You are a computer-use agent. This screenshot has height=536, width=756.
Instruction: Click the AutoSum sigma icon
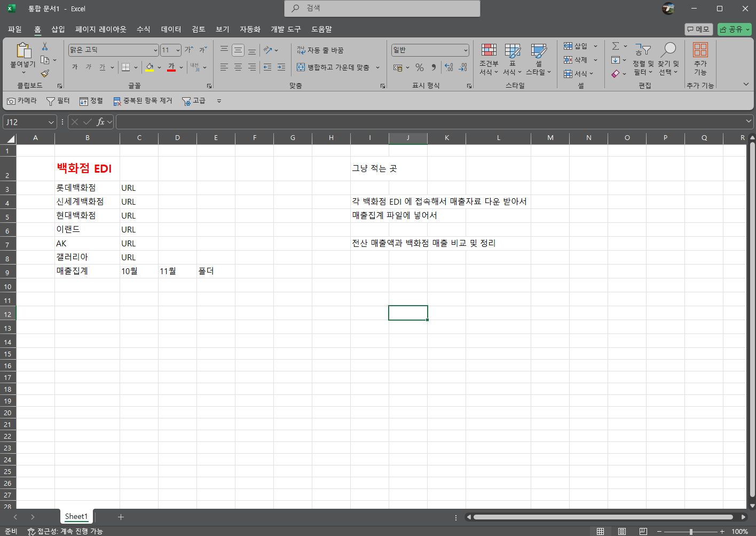click(x=616, y=46)
